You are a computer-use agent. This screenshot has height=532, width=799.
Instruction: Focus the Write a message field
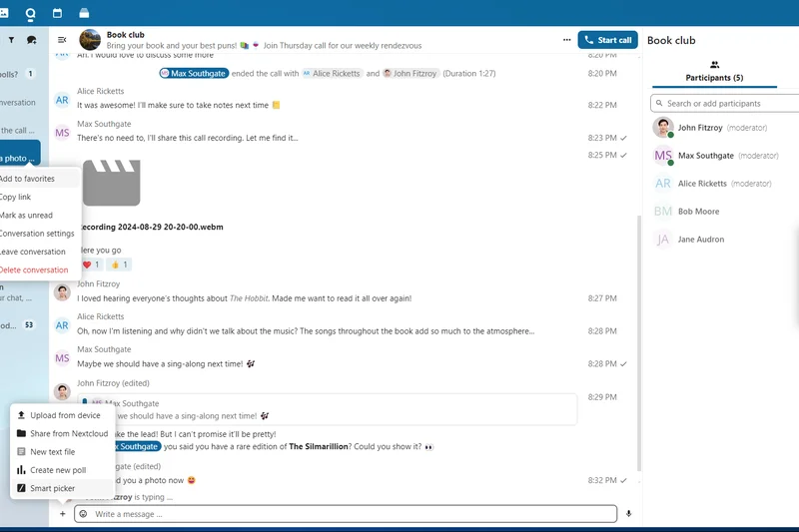click(346, 514)
